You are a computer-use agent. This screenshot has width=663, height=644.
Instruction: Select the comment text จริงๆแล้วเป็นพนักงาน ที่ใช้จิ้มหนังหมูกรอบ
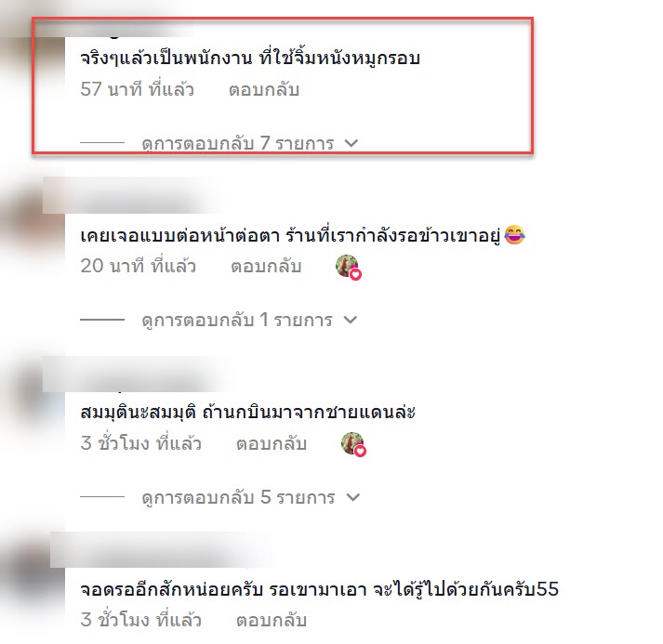coord(250,58)
